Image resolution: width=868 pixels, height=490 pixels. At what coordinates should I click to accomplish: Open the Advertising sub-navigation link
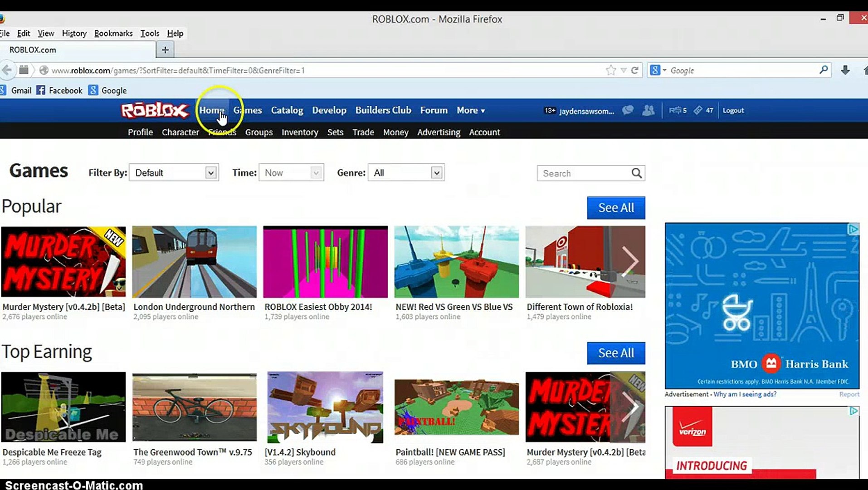pos(439,132)
